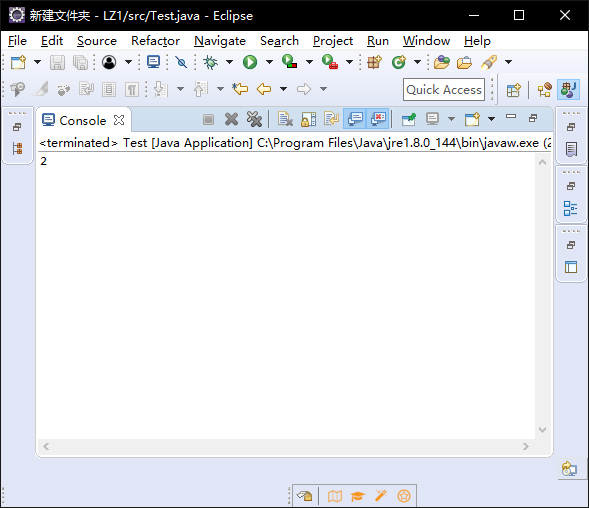Click the Console horizontal scrollbar right arrow
The image size is (589, 508).
(526, 446)
